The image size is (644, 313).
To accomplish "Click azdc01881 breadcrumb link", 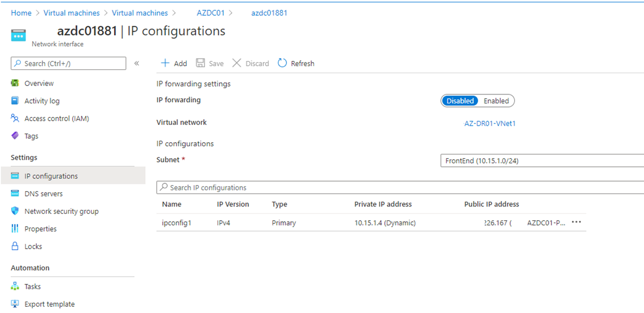I will click(x=269, y=13).
